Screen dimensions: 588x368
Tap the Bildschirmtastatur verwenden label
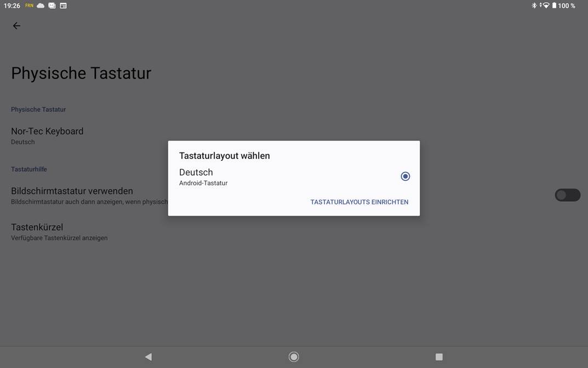tap(72, 191)
